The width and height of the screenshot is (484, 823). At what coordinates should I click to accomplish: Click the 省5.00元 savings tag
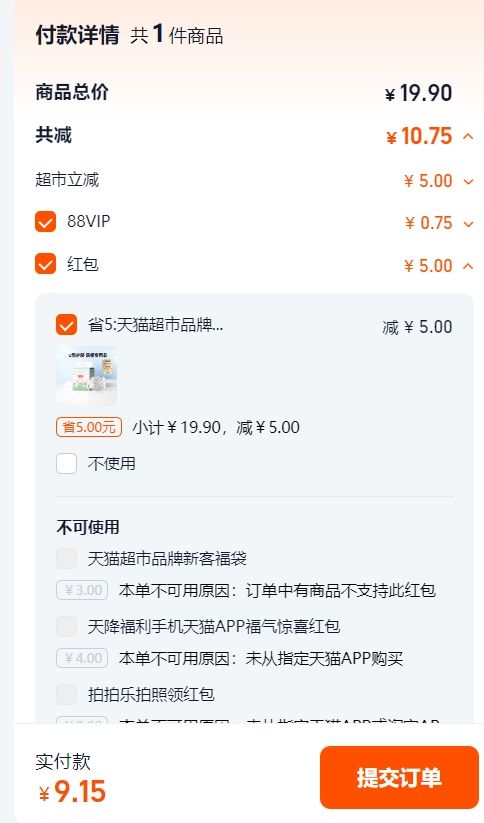click(x=89, y=427)
